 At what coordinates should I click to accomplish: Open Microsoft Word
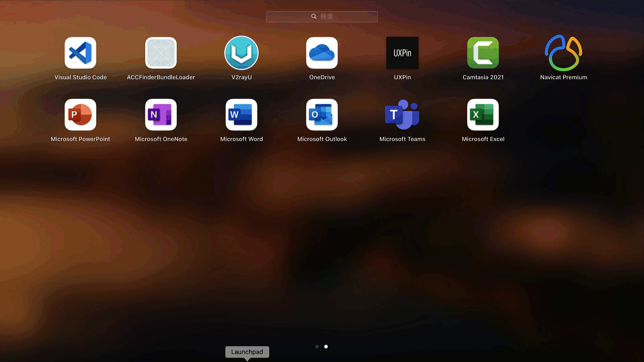coord(241,115)
